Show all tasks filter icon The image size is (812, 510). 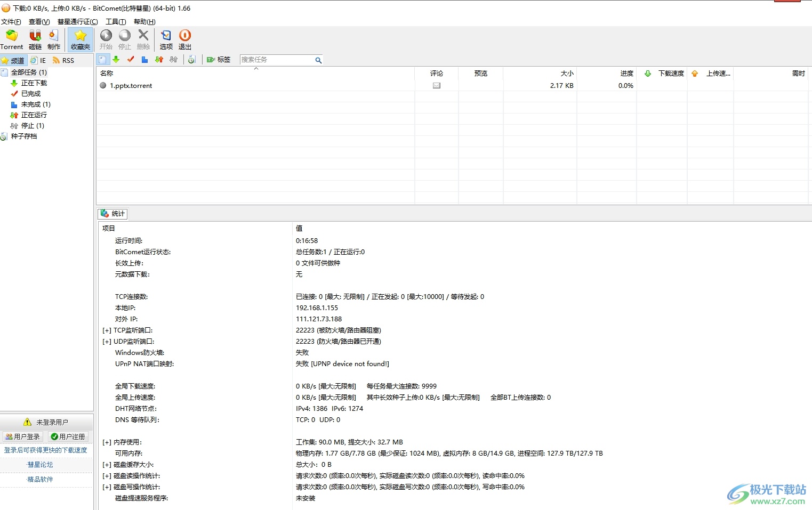pyautogui.click(x=103, y=60)
